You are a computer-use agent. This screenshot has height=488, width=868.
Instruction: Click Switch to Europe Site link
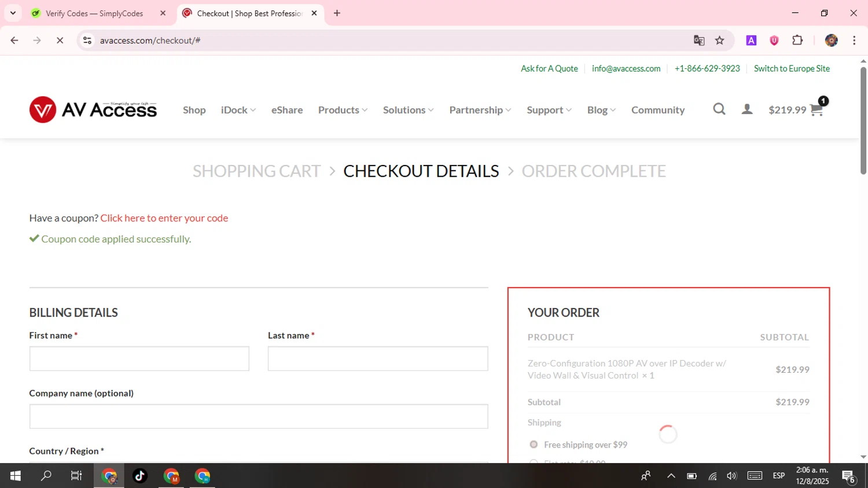792,68
